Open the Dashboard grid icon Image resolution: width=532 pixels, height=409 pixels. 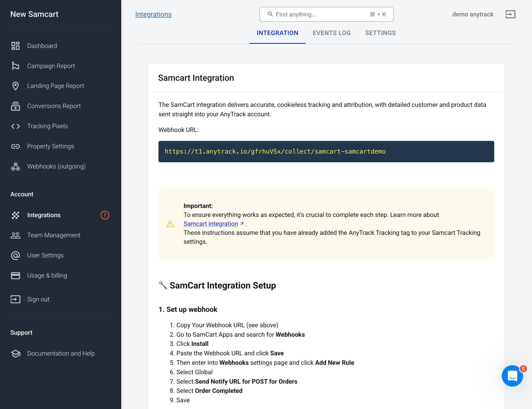pyautogui.click(x=15, y=46)
